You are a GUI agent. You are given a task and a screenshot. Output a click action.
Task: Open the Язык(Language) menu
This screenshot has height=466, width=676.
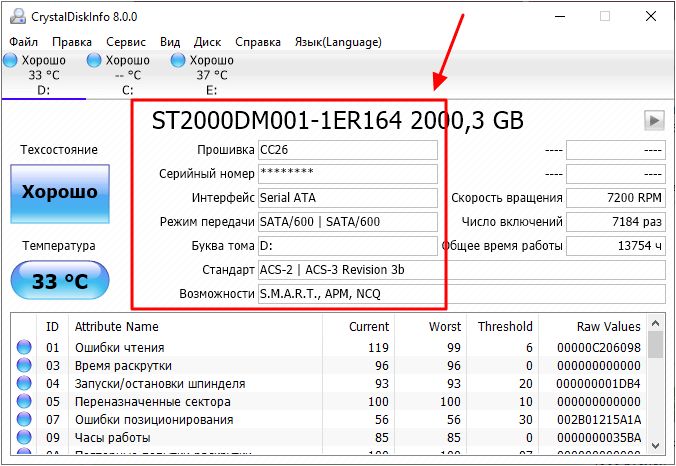pos(338,42)
